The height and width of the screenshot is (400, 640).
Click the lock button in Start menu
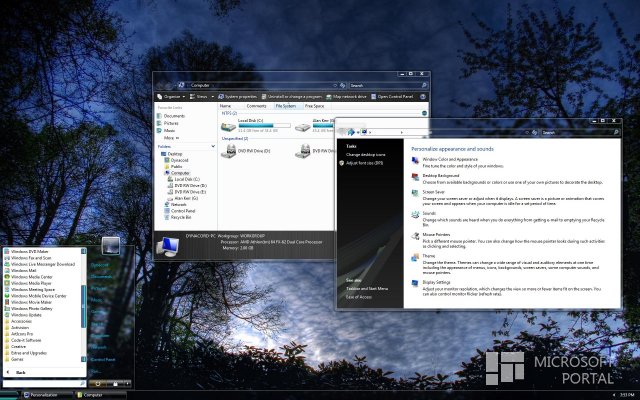tap(116, 384)
